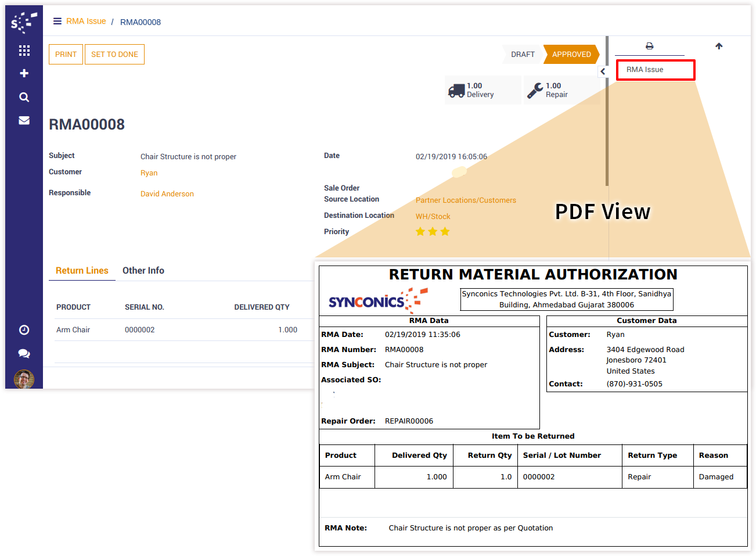Open messages via the envelope icon

[x=24, y=120]
